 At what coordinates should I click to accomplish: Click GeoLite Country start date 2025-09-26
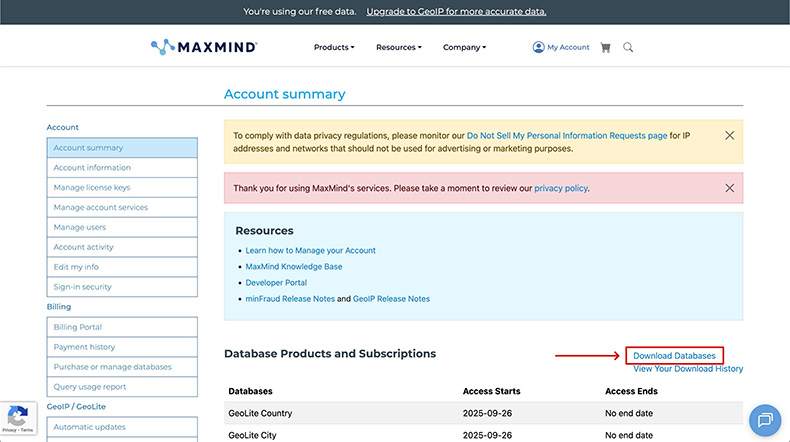[487, 413]
